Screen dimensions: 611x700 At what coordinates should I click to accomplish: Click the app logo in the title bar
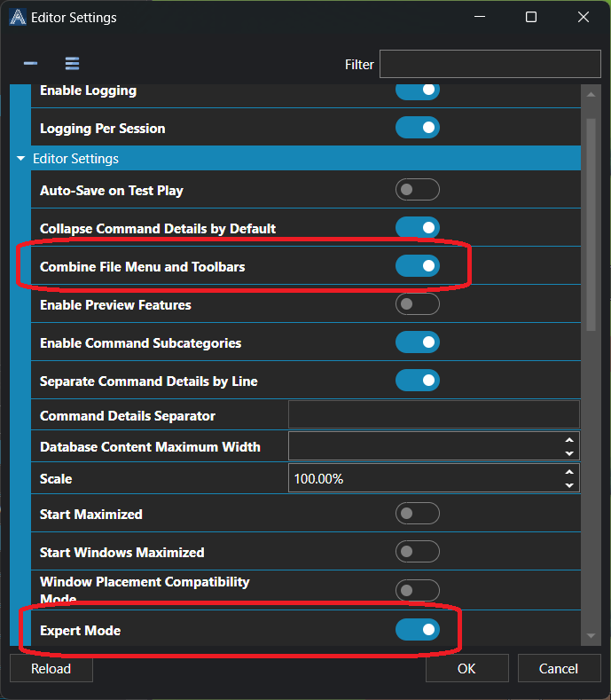pos(17,17)
